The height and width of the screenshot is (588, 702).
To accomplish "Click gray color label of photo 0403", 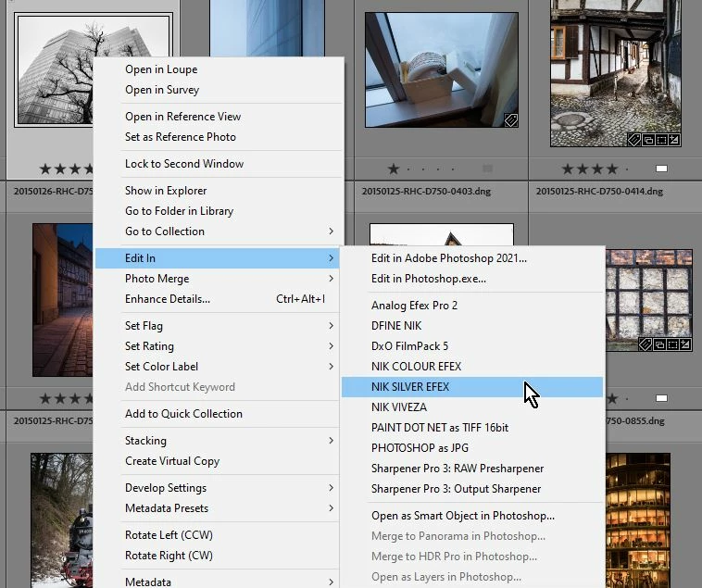I will pyautogui.click(x=487, y=169).
